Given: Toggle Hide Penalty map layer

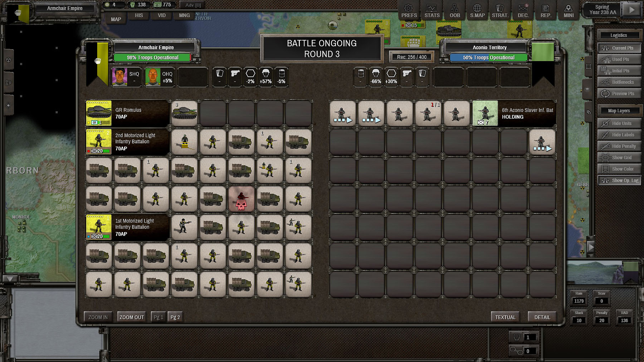Looking at the screenshot, I should point(619,146).
